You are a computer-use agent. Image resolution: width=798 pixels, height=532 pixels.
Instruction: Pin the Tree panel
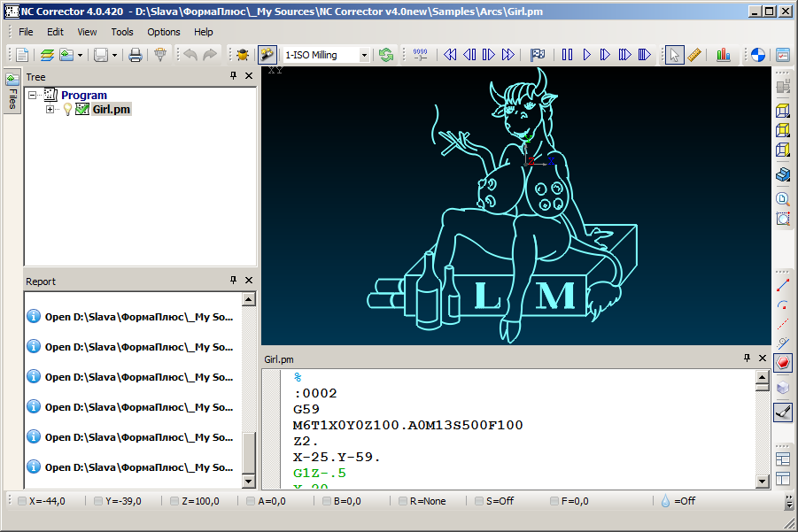233,76
